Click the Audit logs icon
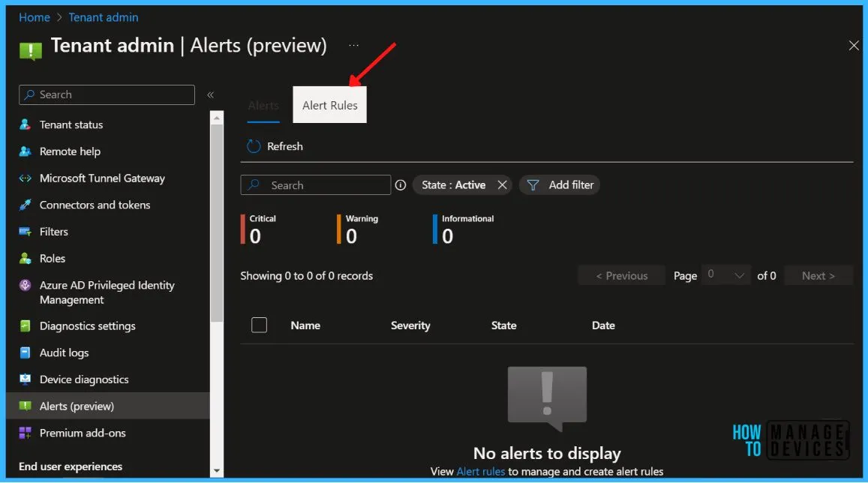The image size is (868, 483). pos(25,352)
